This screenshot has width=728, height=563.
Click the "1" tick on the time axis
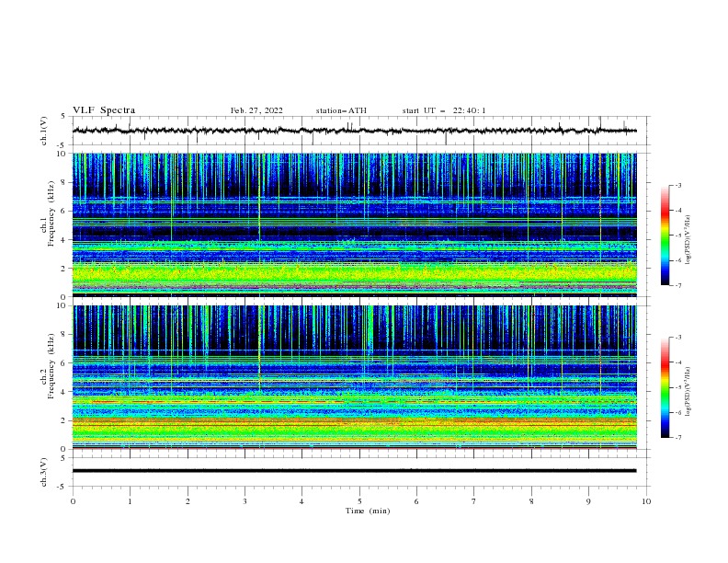[x=130, y=501]
